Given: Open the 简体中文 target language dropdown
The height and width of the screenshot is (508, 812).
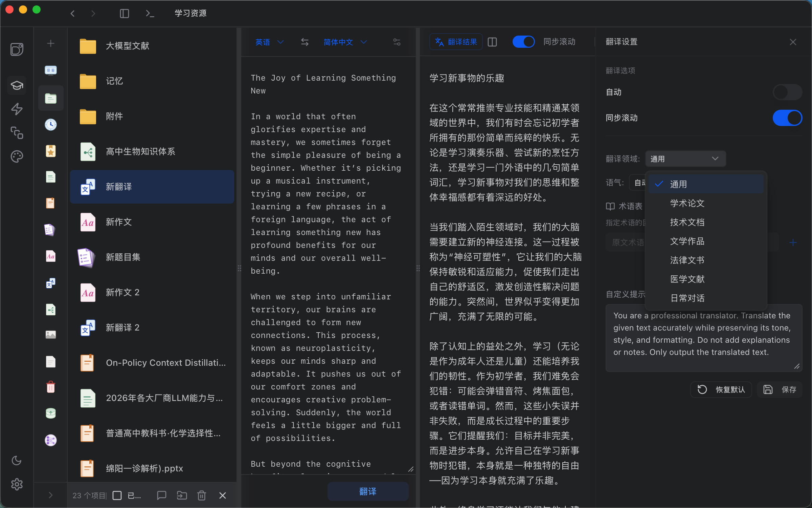Looking at the screenshot, I should point(345,42).
